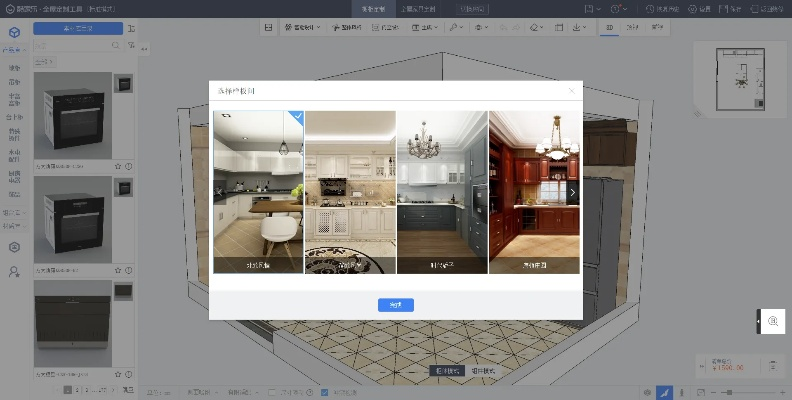Viewport: 792px width, 400px height.
Task: Switch to the 3D view tab
Action: click(609, 27)
